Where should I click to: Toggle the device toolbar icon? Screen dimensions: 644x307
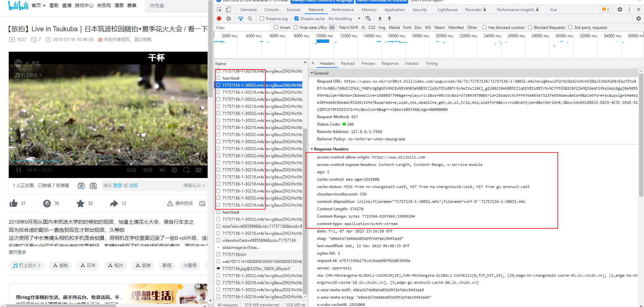[228, 9]
